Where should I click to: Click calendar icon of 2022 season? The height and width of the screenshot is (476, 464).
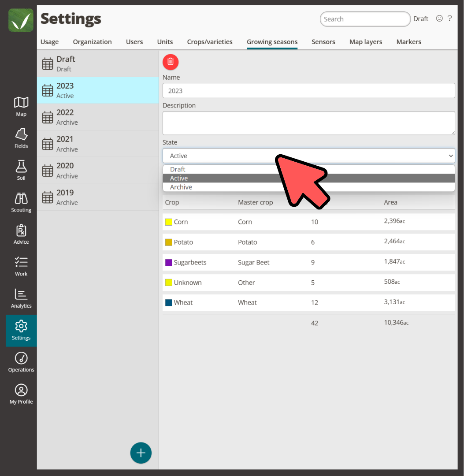tap(47, 117)
